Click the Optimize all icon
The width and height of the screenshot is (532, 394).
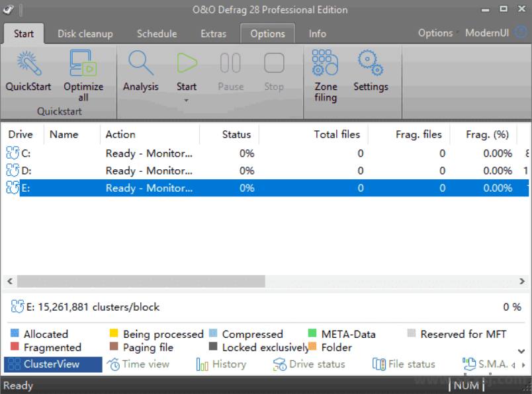pyautogui.click(x=83, y=64)
